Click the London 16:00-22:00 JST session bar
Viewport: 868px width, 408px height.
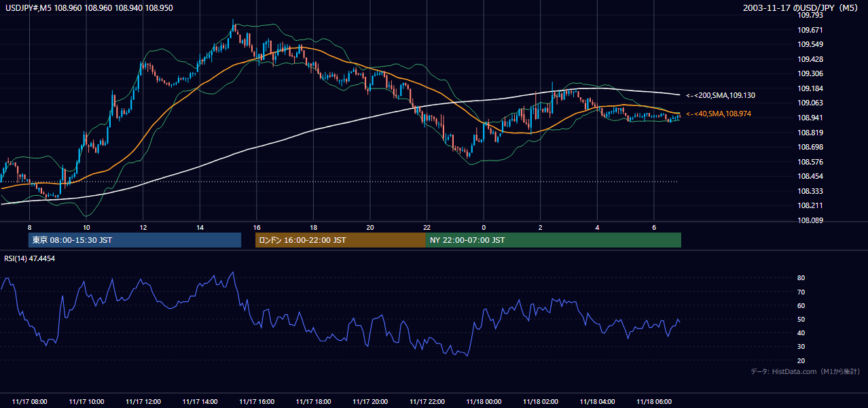pyautogui.click(x=341, y=240)
